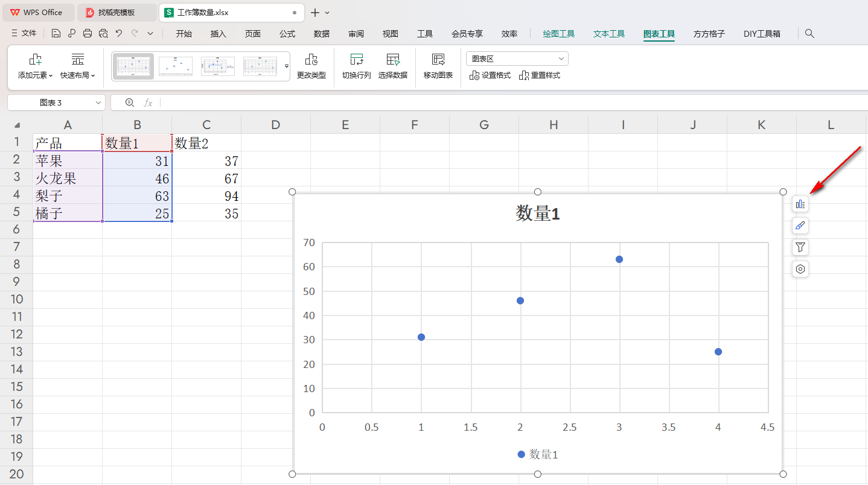Viewport: 868px width, 485px height.
Task: Select the third chart style thumbnail
Action: pos(218,66)
